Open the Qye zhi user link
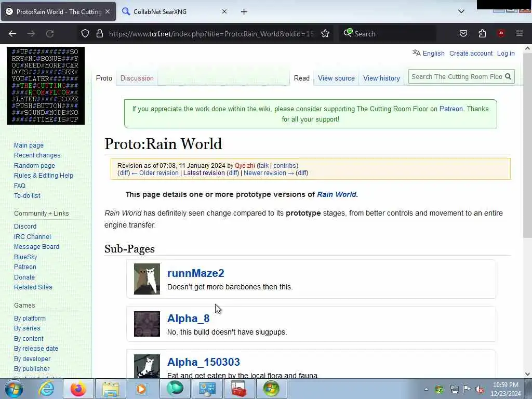Image resolution: width=532 pixels, height=399 pixels. [245, 166]
